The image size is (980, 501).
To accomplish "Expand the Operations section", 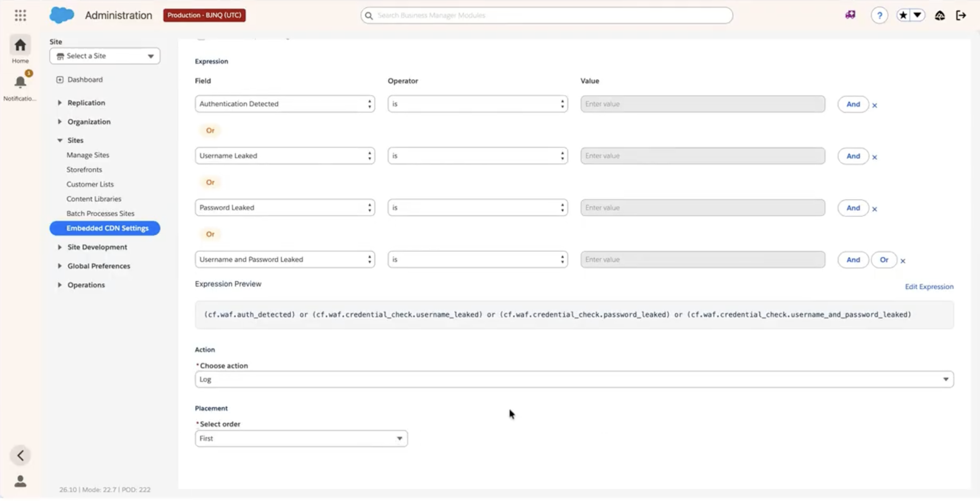I will point(59,285).
